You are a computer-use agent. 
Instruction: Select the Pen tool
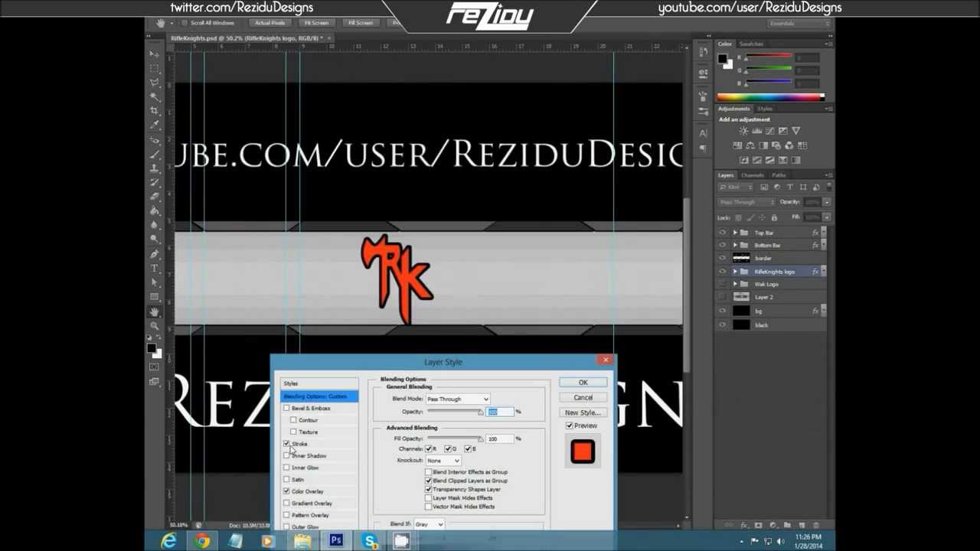tap(155, 254)
